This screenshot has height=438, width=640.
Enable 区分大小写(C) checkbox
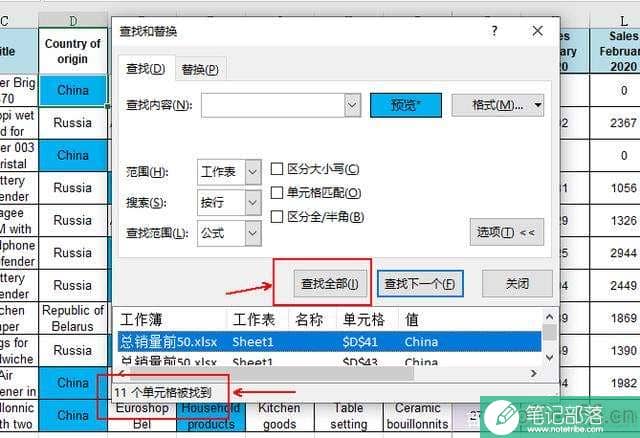(x=277, y=169)
